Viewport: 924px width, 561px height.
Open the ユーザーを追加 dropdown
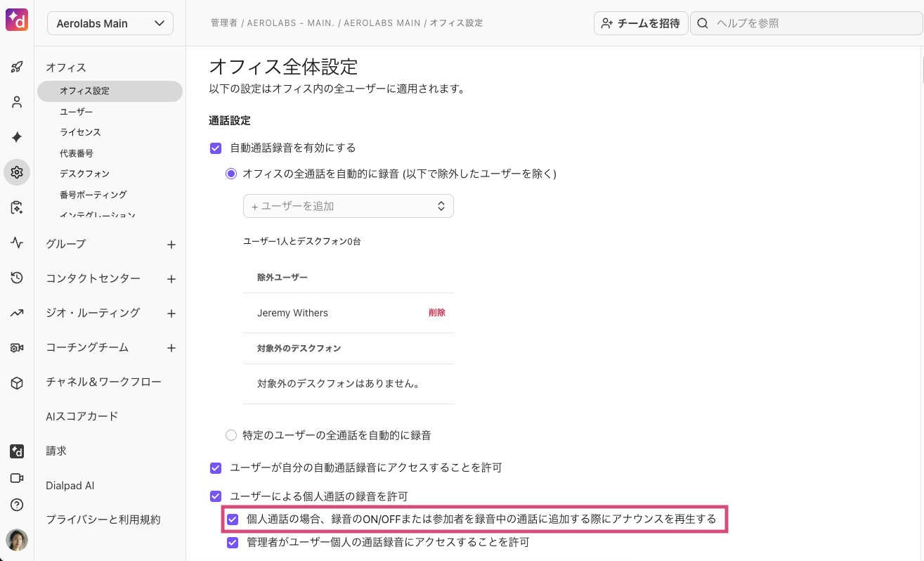click(348, 205)
